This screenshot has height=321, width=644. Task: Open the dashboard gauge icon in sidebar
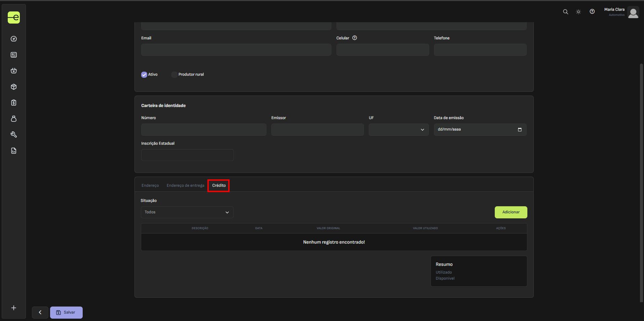[x=14, y=39]
